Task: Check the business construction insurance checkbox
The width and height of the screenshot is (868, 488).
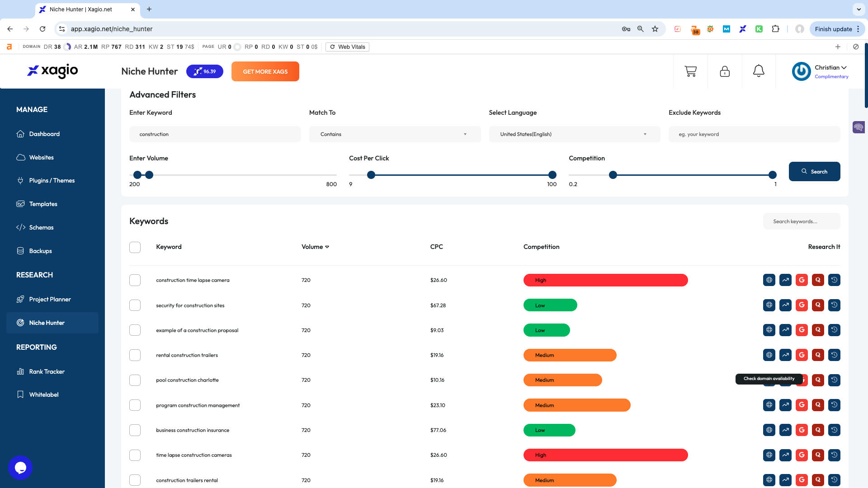Action: pyautogui.click(x=135, y=430)
